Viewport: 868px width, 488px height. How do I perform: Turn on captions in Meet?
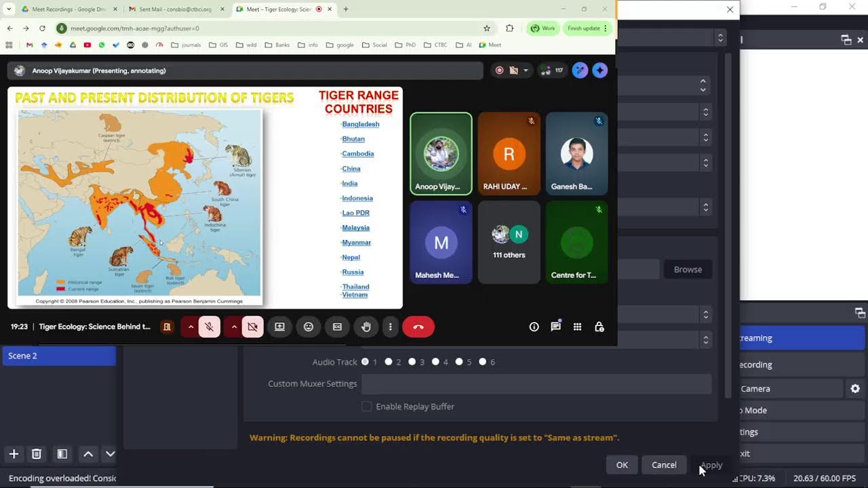click(337, 327)
